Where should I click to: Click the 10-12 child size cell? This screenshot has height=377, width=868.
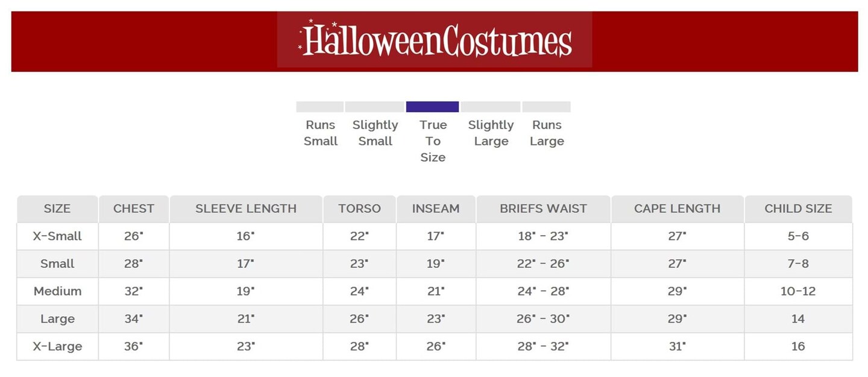(798, 291)
